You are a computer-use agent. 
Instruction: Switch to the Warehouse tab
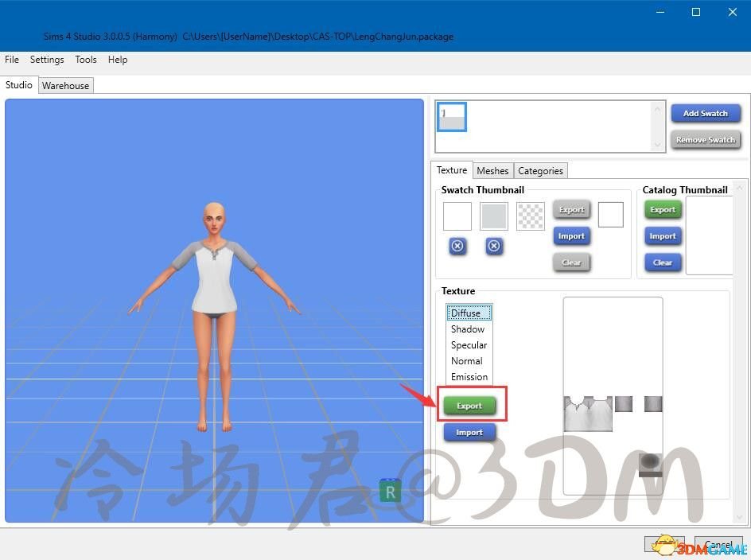(x=66, y=86)
